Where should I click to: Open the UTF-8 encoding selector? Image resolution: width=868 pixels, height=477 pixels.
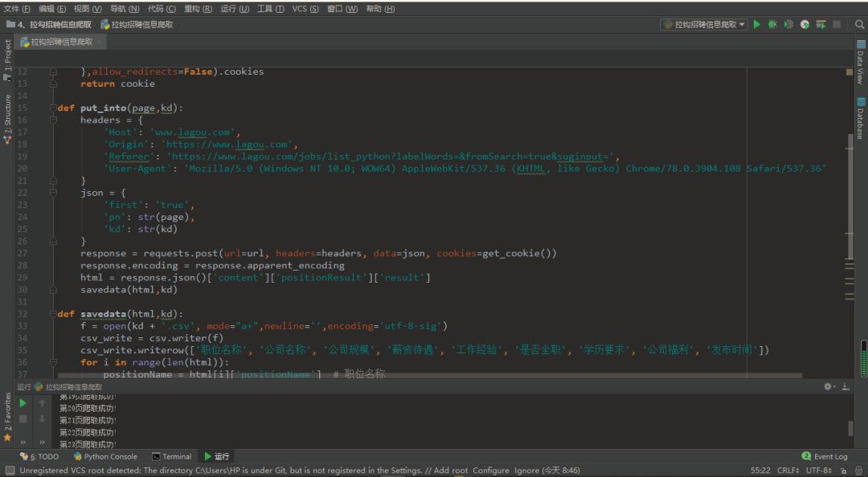coord(819,471)
